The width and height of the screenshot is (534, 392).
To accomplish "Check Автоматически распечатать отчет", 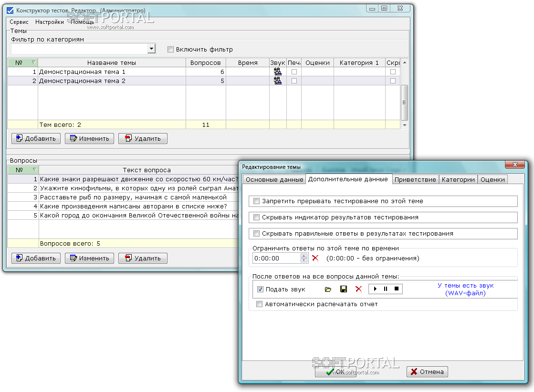I will click(x=259, y=304).
